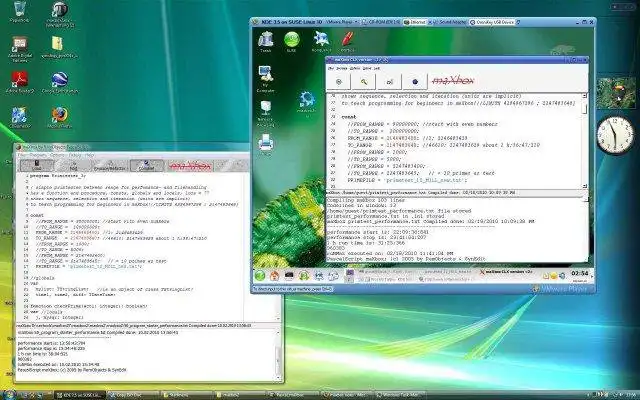Click the third toolbar button in maXbox CLX
Image resolution: width=640 pixels, height=400 pixels.
coord(389,82)
